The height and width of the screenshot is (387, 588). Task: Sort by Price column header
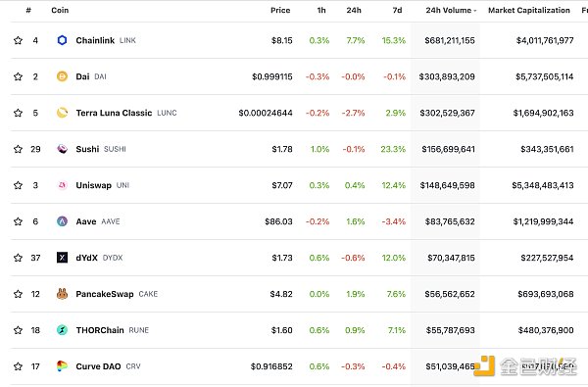(x=280, y=10)
